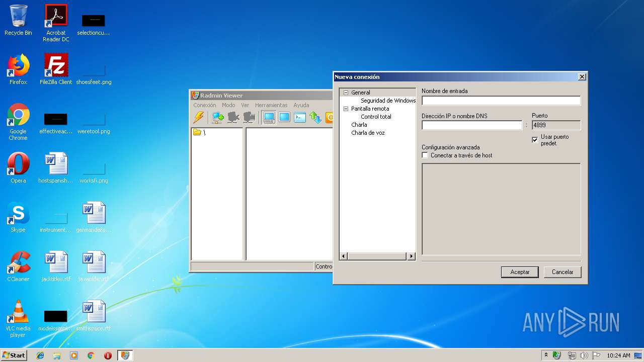Click the Cancelar button
This screenshot has height=362, width=644.
(562, 272)
